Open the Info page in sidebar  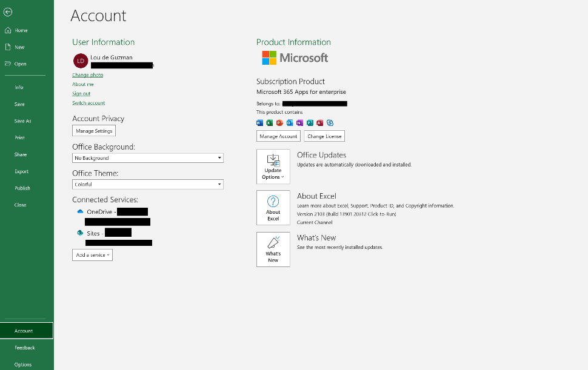(x=19, y=87)
